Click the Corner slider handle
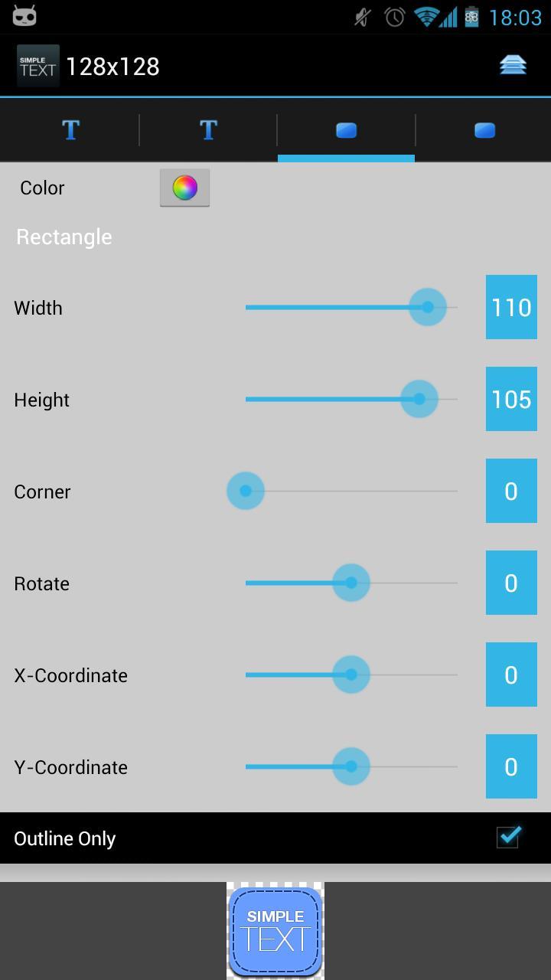The image size is (551, 980). [x=246, y=491]
